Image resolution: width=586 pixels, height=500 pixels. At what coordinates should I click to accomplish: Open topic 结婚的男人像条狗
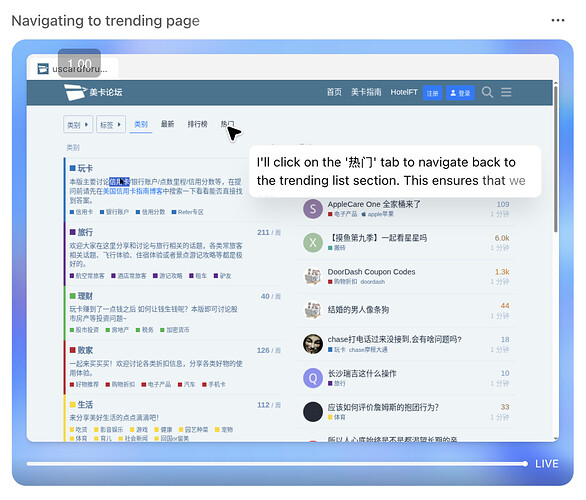point(358,310)
